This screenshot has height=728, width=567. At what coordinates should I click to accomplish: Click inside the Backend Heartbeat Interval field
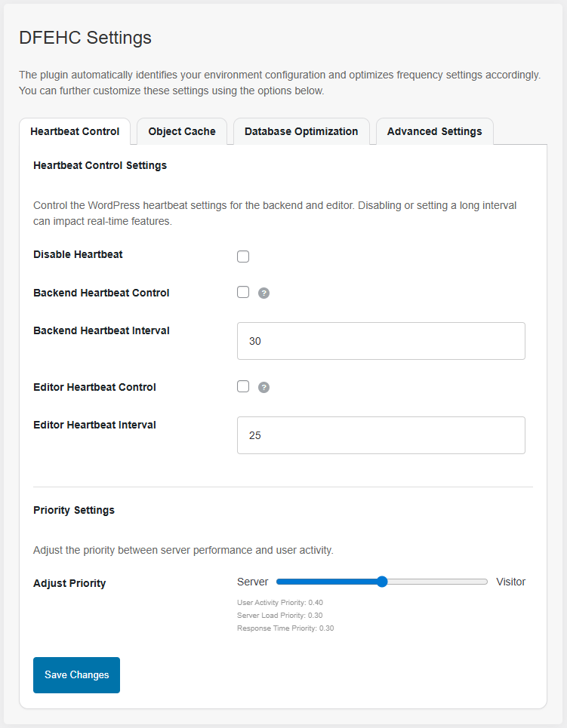(381, 341)
